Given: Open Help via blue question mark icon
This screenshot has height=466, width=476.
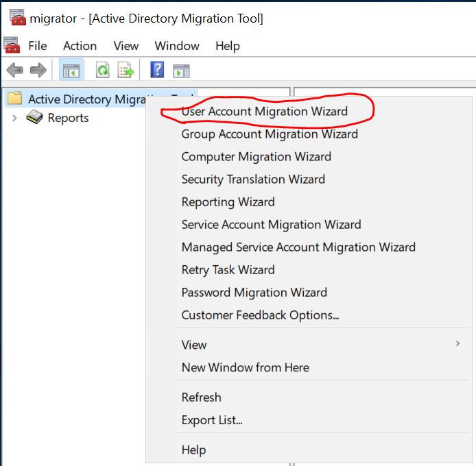Looking at the screenshot, I should pos(157,69).
